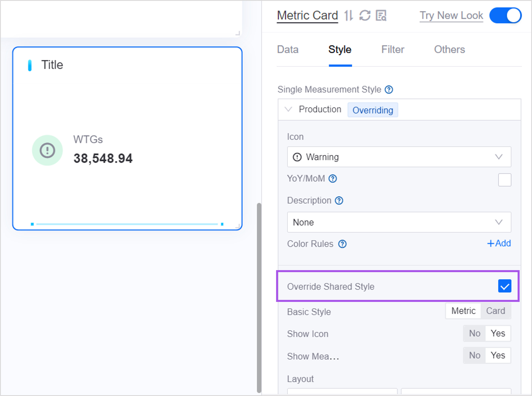Image resolution: width=532 pixels, height=396 pixels.
Task: Click +Add for Color Rules
Action: pyautogui.click(x=499, y=243)
